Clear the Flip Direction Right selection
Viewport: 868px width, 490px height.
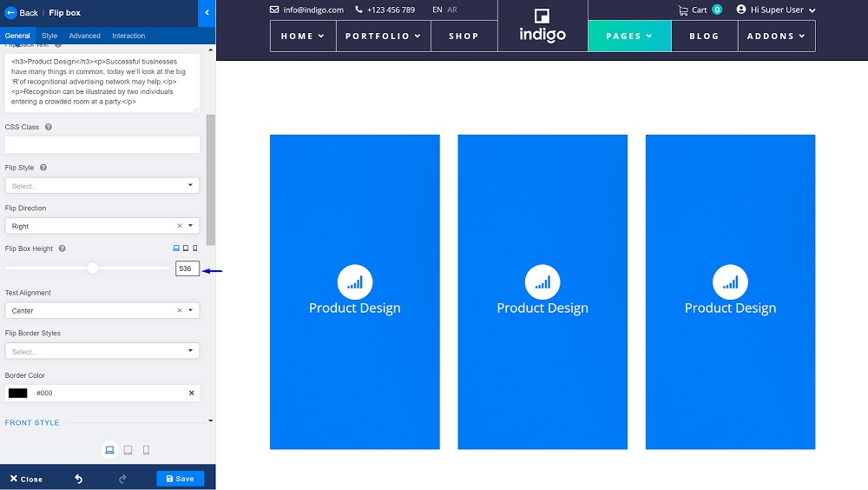click(x=180, y=226)
